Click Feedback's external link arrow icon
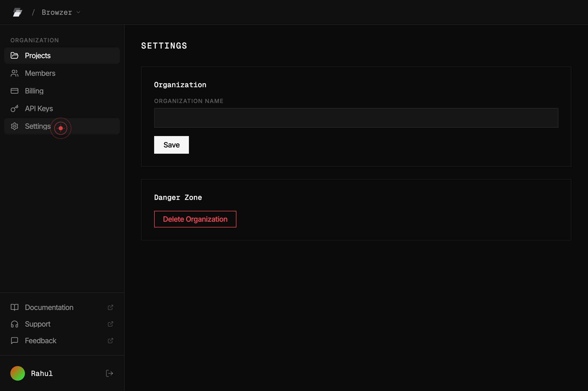The image size is (588, 391). [111, 341]
